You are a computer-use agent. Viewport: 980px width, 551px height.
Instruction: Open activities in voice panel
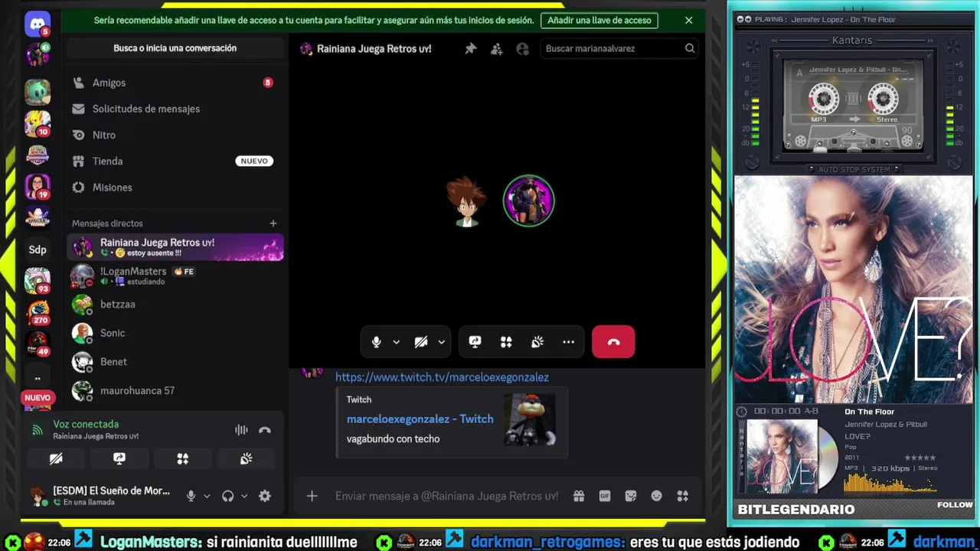(182, 458)
